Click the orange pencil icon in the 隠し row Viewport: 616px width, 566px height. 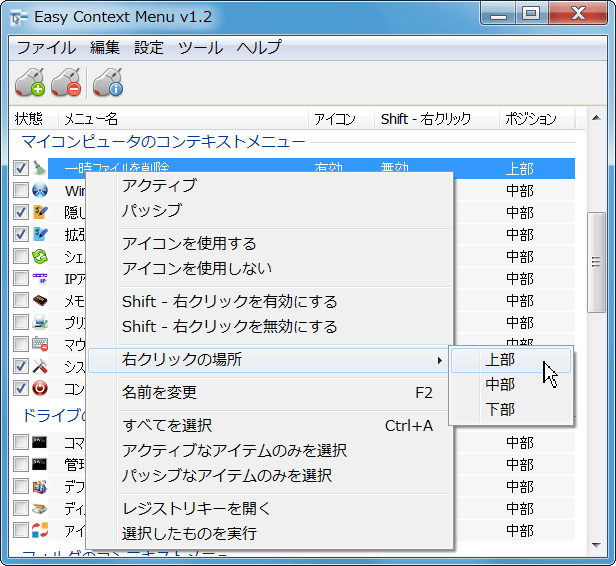pyautogui.click(x=40, y=212)
